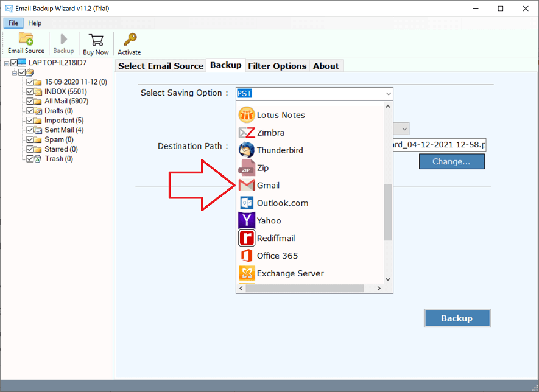Image resolution: width=539 pixels, height=392 pixels.
Task: Switch to Select Email Source tab
Action: 161,66
